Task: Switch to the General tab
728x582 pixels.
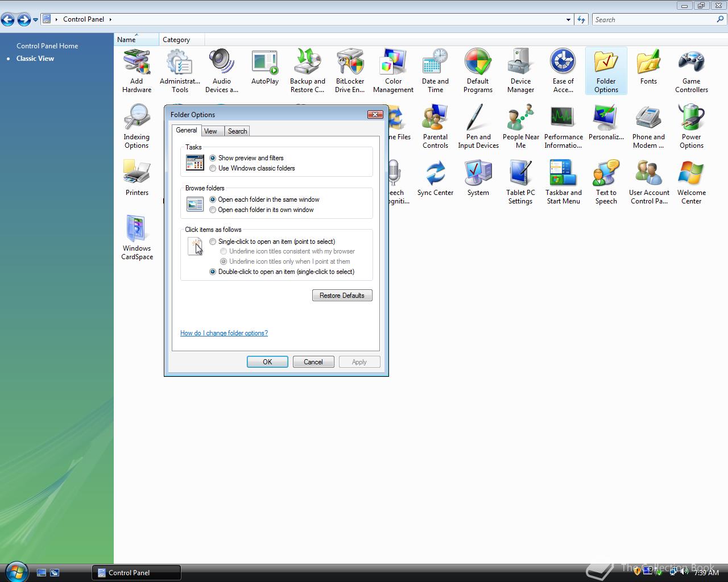Action: [186, 130]
